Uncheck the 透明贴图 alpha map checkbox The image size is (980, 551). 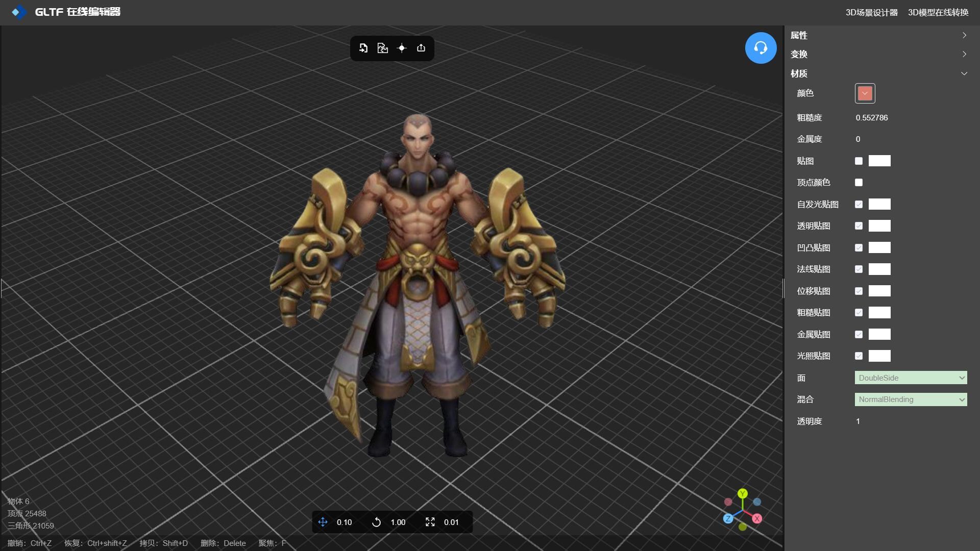click(859, 226)
